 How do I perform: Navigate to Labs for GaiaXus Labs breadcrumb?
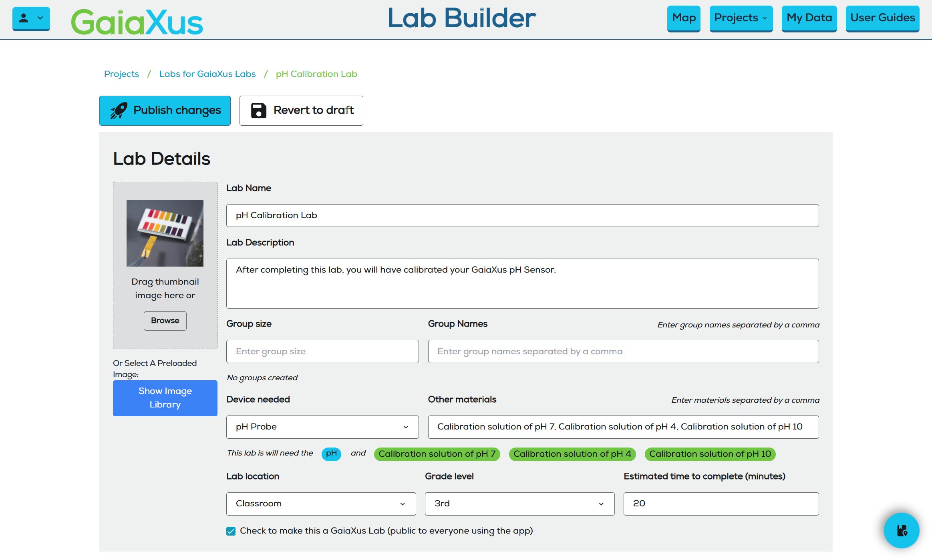[207, 74]
